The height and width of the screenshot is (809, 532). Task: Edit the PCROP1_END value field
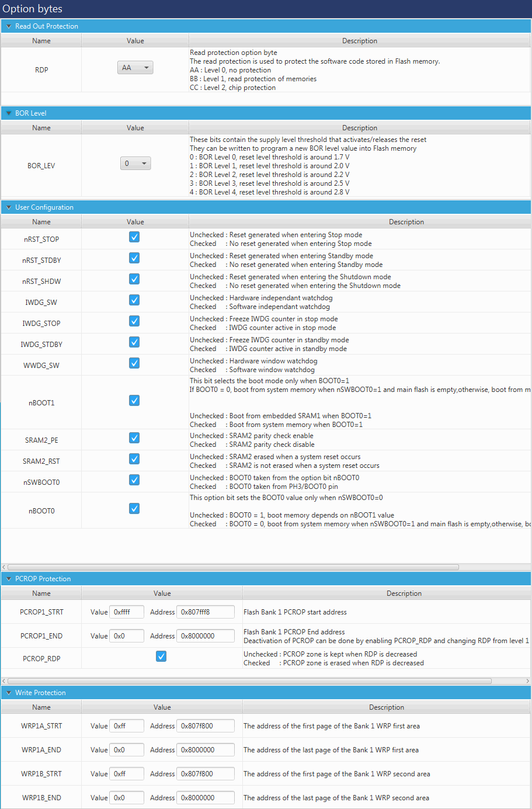(127, 636)
